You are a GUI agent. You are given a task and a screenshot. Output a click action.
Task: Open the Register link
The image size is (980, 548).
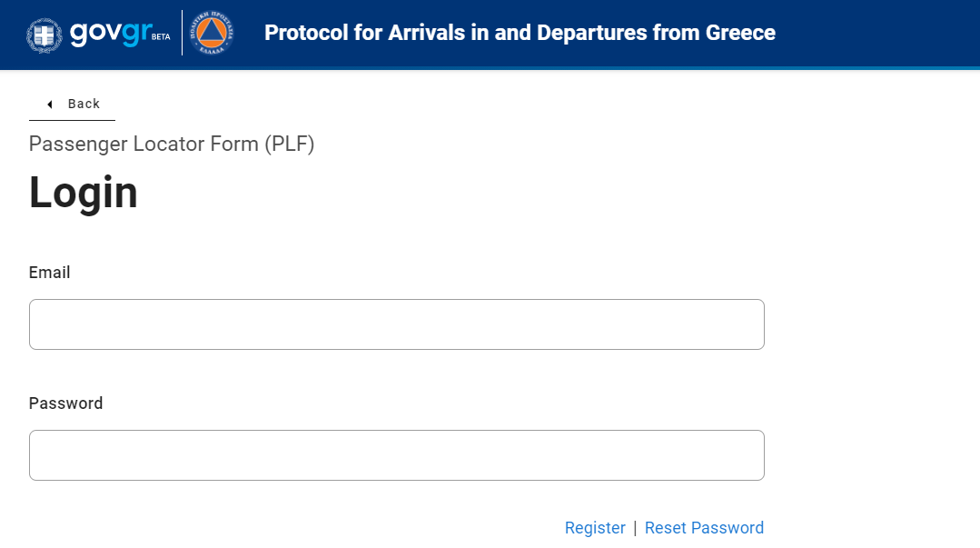tap(595, 528)
